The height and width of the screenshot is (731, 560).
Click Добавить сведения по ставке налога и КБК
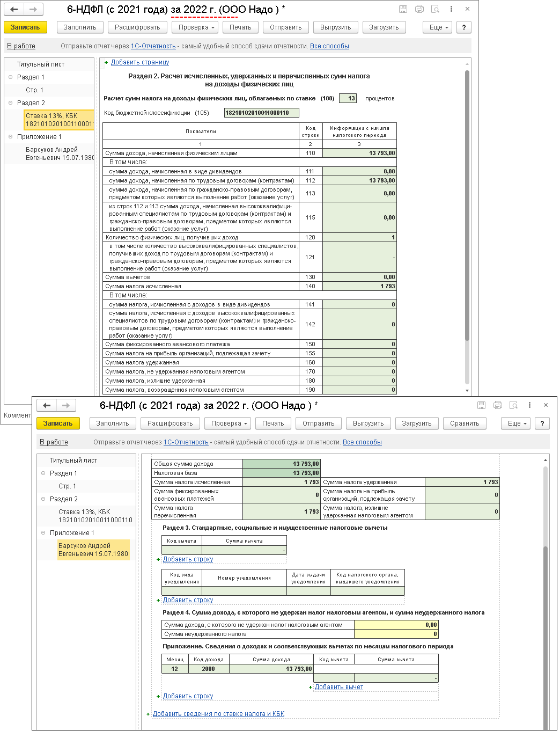218,714
